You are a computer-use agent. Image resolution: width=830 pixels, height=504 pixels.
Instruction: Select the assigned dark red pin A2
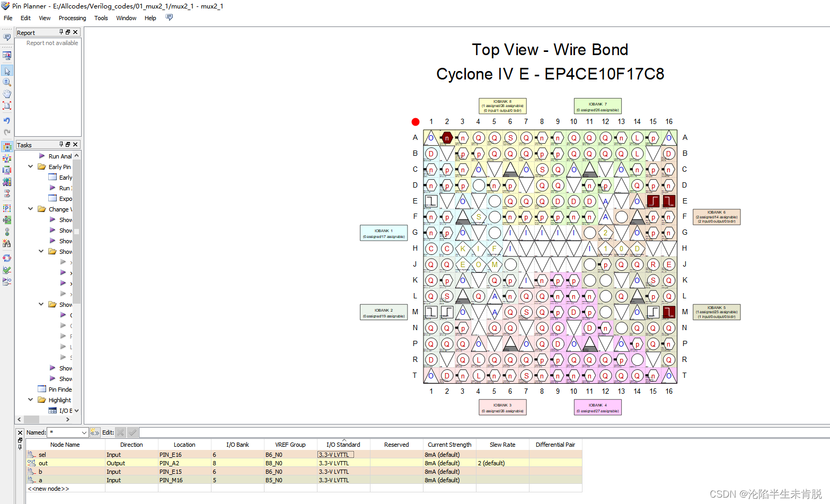tap(447, 138)
